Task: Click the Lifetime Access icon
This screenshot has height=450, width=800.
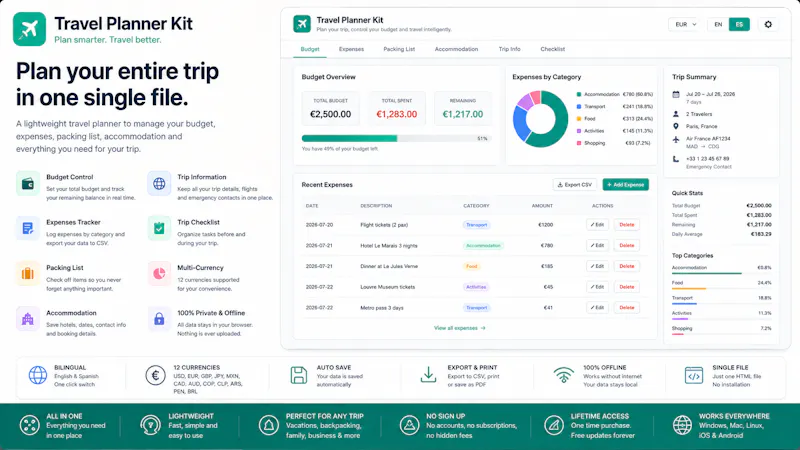Action: (x=554, y=425)
